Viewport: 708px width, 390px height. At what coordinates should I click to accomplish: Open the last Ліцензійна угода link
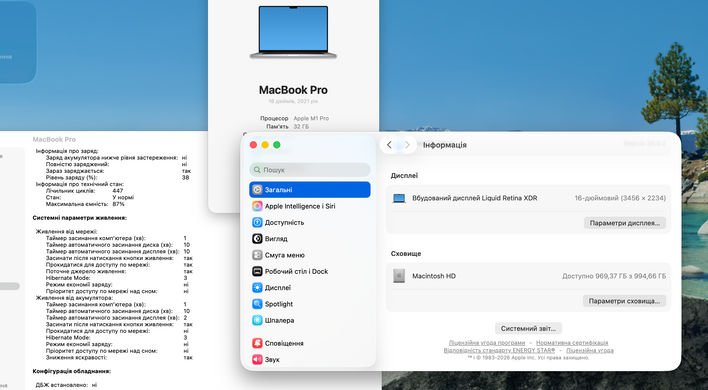590,350
